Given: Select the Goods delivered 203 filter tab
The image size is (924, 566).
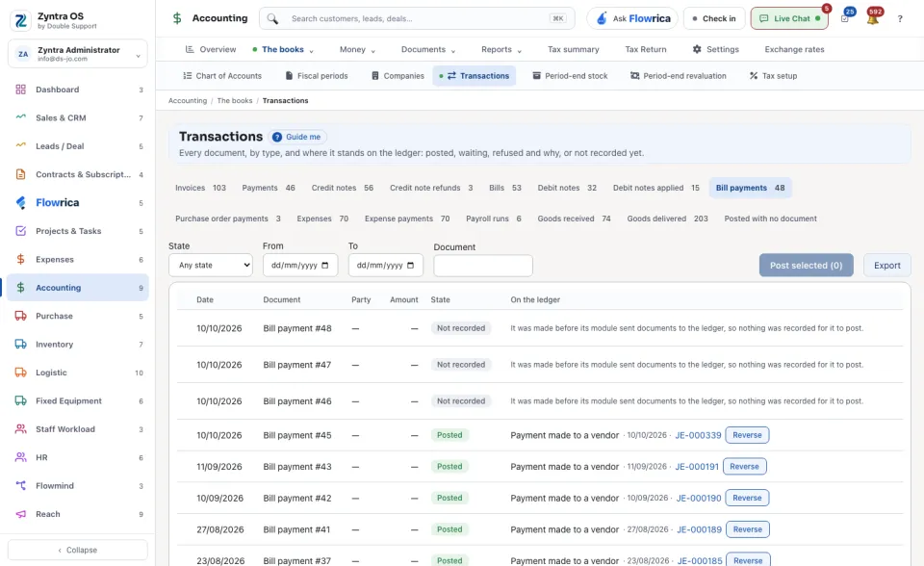Looking at the screenshot, I should pos(667,219).
